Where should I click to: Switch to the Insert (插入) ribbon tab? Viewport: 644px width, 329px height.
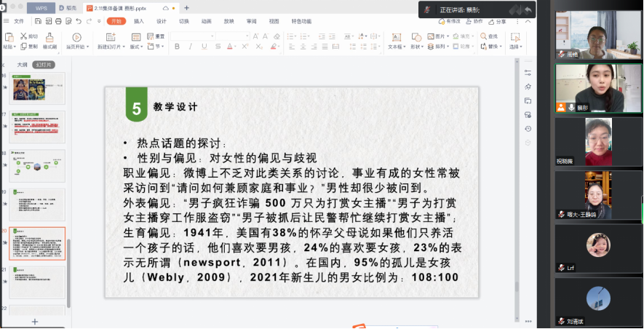[138, 21]
